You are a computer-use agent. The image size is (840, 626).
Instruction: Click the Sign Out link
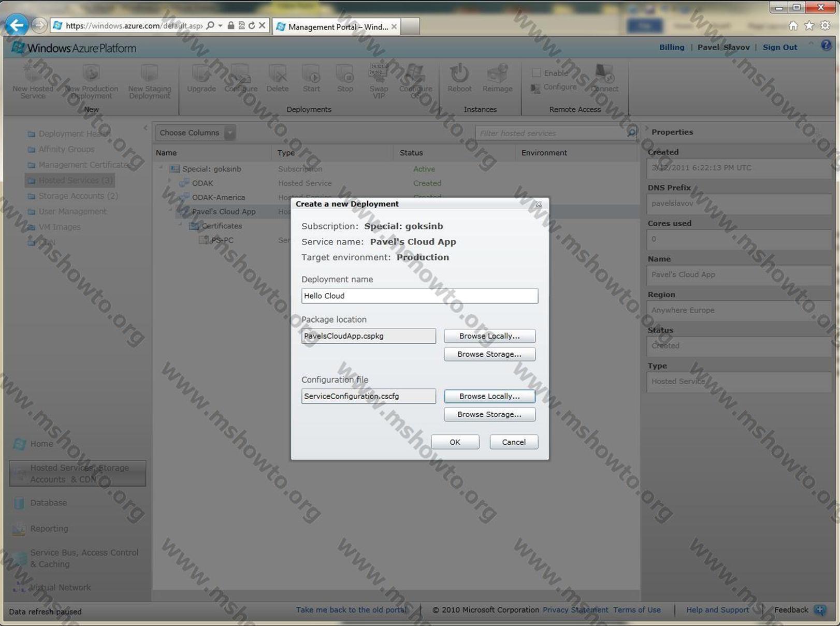[x=780, y=47]
